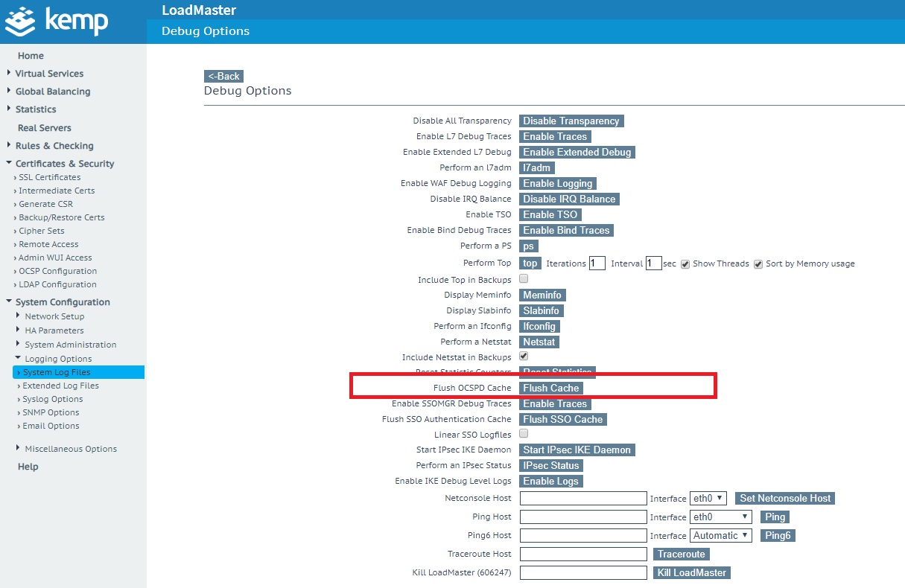Focus the Interval seconds input field
905x588 pixels.
(653, 263)
